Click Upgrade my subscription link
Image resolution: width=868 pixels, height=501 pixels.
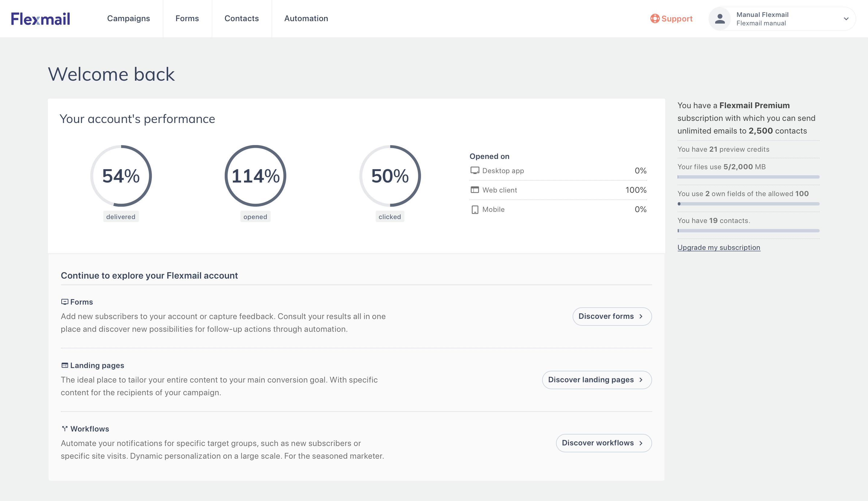[719, 247]
